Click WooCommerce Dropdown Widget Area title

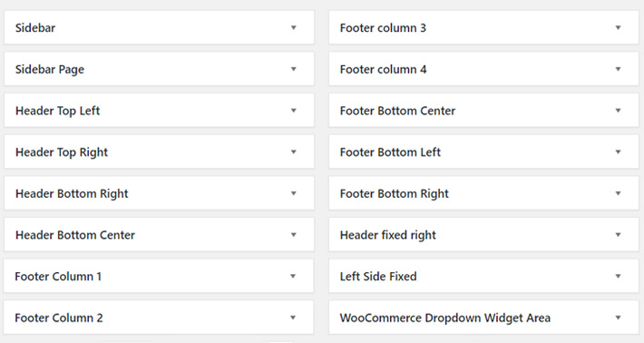445,318
